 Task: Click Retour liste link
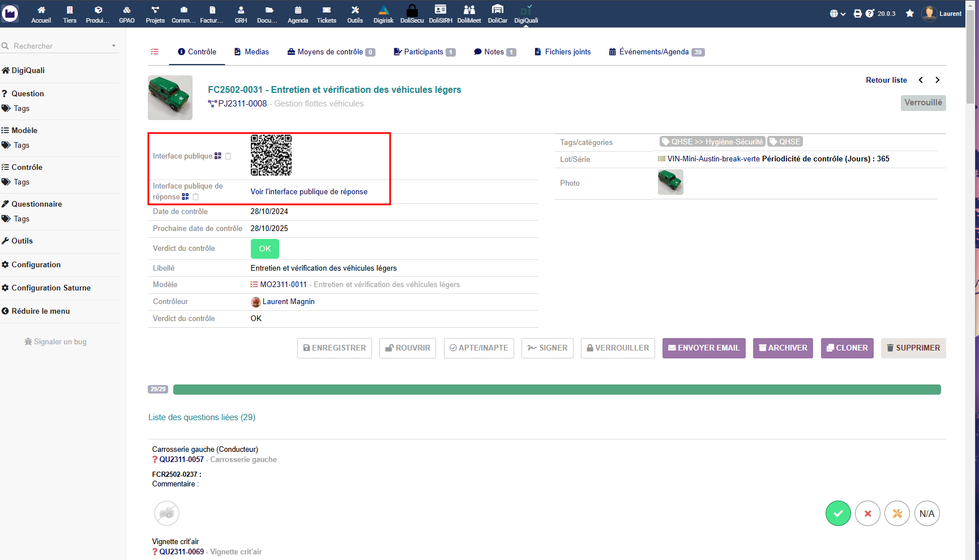coord(886,80)
